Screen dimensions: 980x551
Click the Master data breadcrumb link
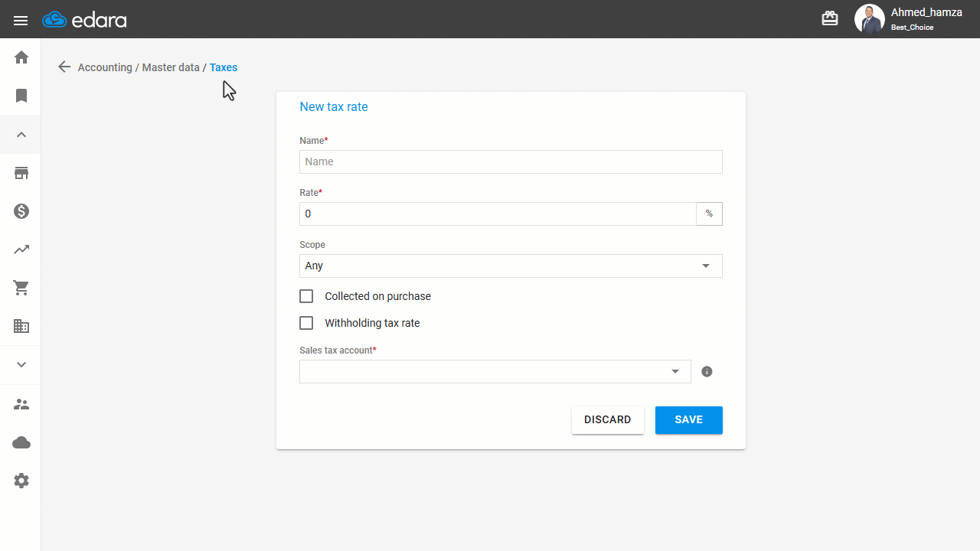(x=171, y=67)
